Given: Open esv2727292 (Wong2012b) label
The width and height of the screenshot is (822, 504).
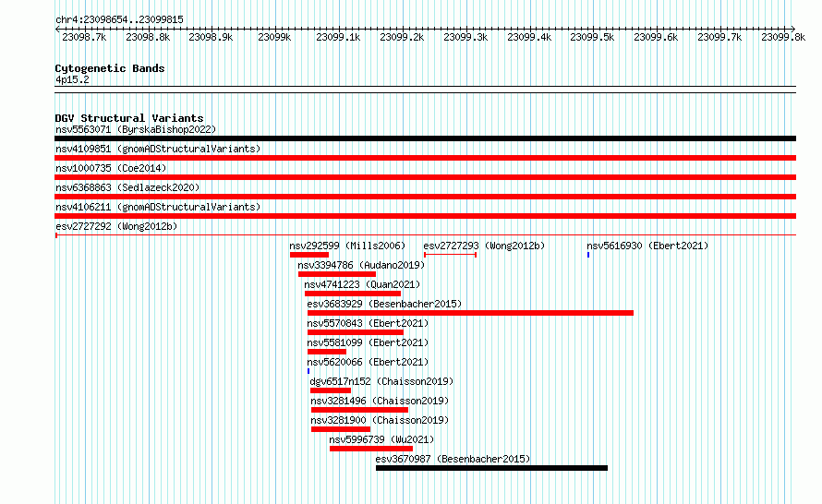Looking at the screenshot, I should point(116,226).
